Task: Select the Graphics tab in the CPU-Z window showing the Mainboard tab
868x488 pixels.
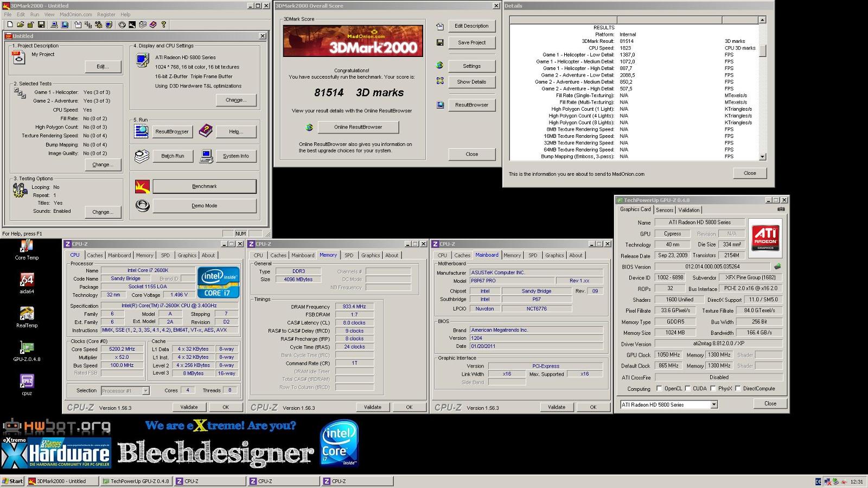Action: (x=554, y=255)
